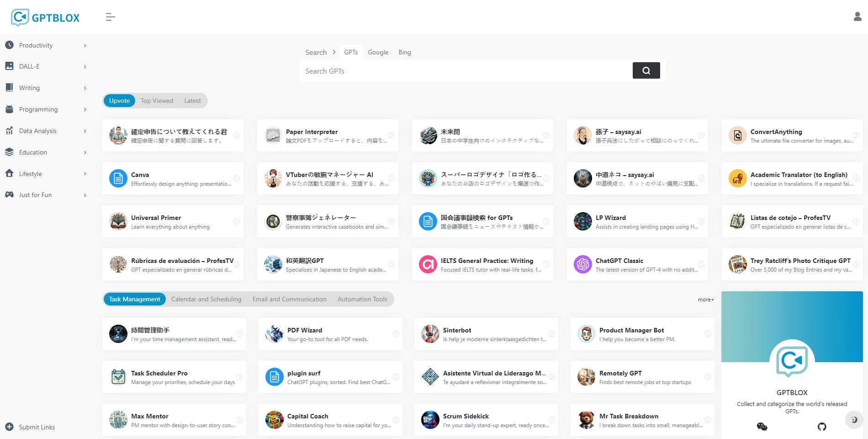This screenshot has width=868, height=439.
Task: Switch to Automation Tools tab
Action: pyautogui.click(x=362, y=299)
